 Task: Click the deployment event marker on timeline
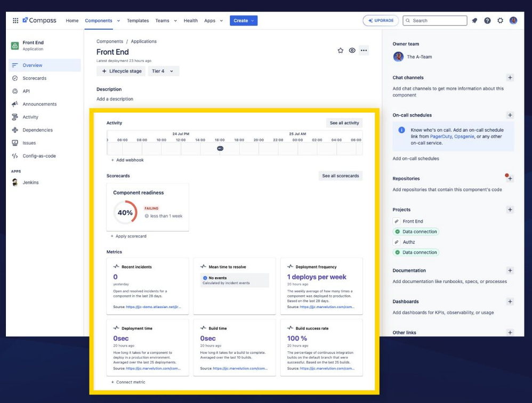pyautogui.click(x=220, y=149)
